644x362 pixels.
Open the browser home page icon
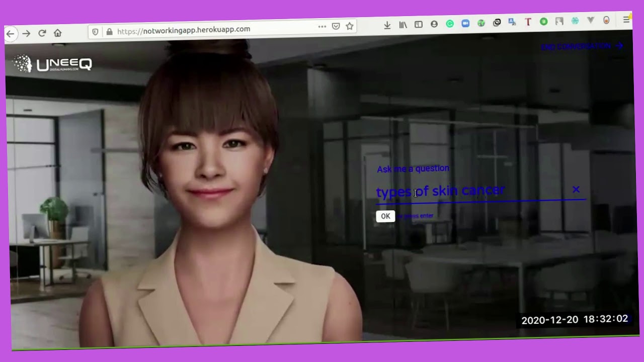point(58,33)
